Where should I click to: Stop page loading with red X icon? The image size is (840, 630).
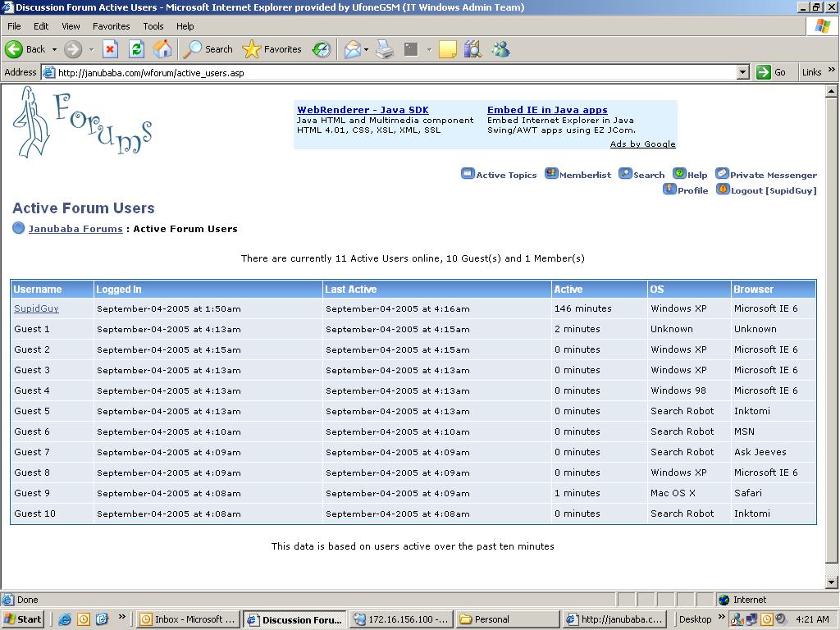[110, 49]
